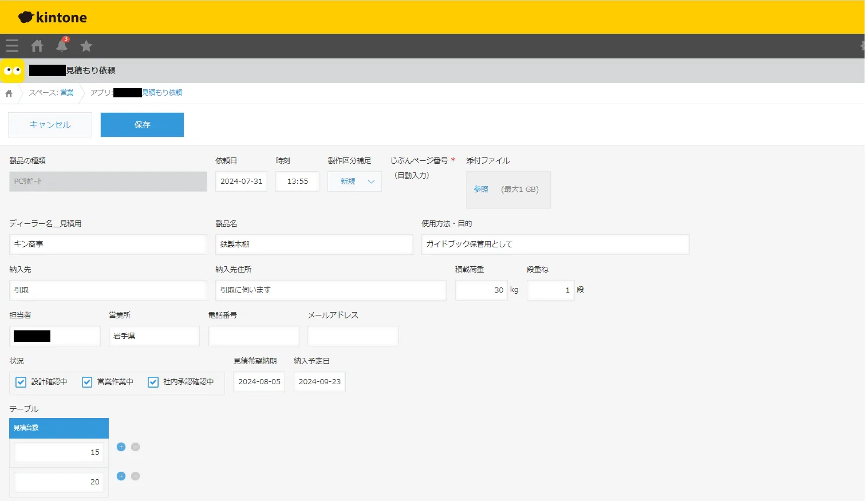The width and height of the screenshot is (868, 501).
Task: Click the 製品名 input field
Action: (x=314, y=244)
